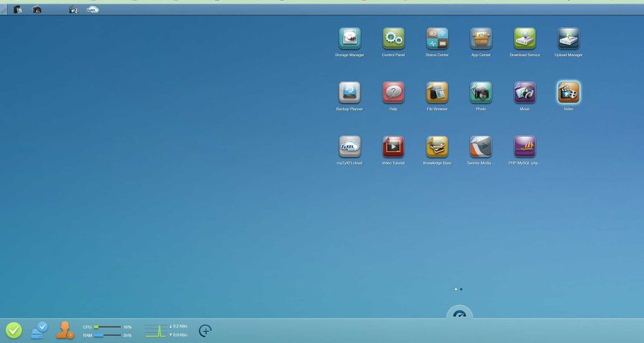The height and width of the screenshot is (343, 644).
Task: Click the green system health checkmark
Action: click(14, 330)
